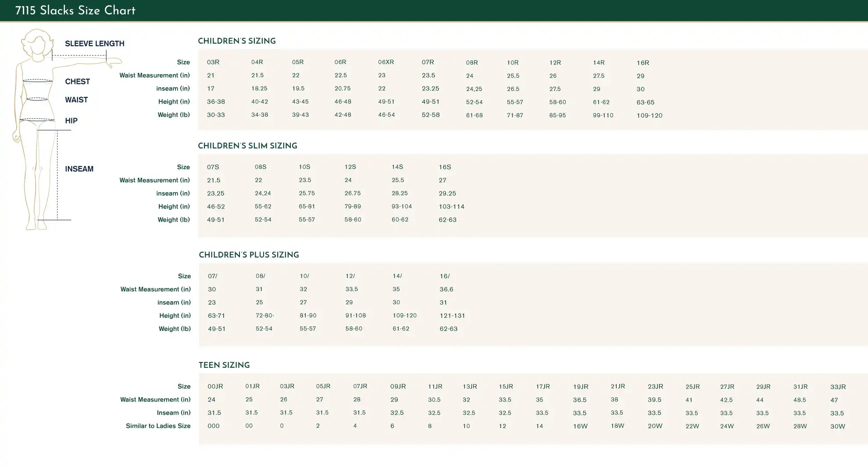Click the 30W ladies size value
868x467 pixels.
(x=838, y=426)
